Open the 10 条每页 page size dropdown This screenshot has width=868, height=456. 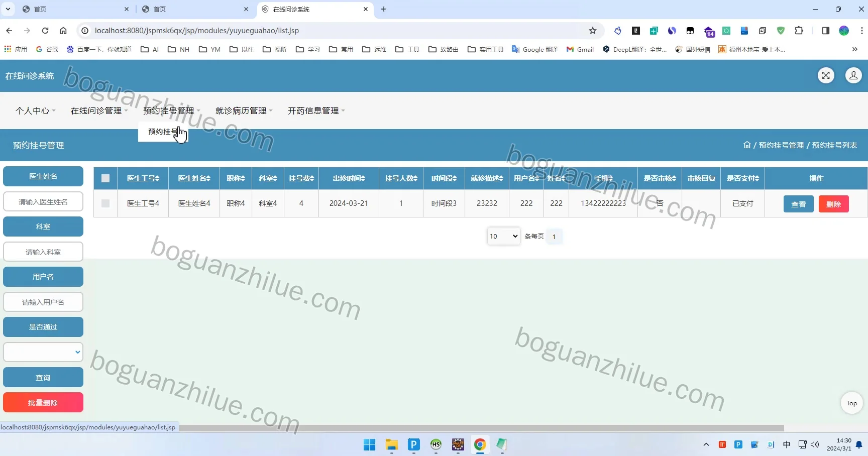click(x=503, y=236)
